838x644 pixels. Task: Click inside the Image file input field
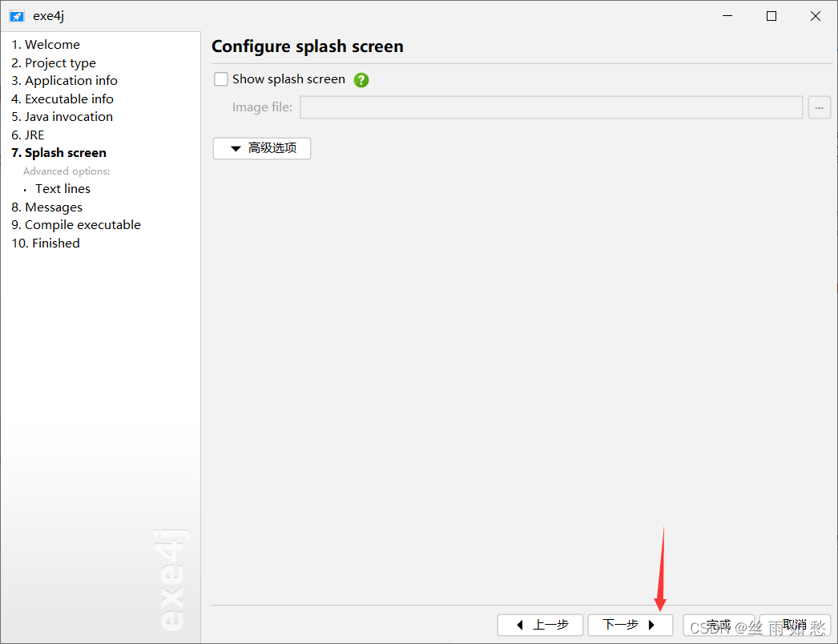[x=551, y=107]
